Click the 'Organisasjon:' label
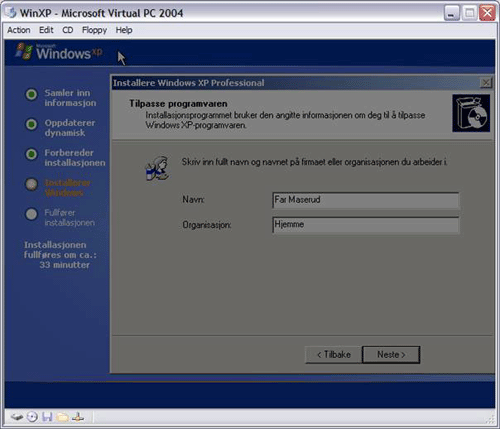 (x=207, y=225)
